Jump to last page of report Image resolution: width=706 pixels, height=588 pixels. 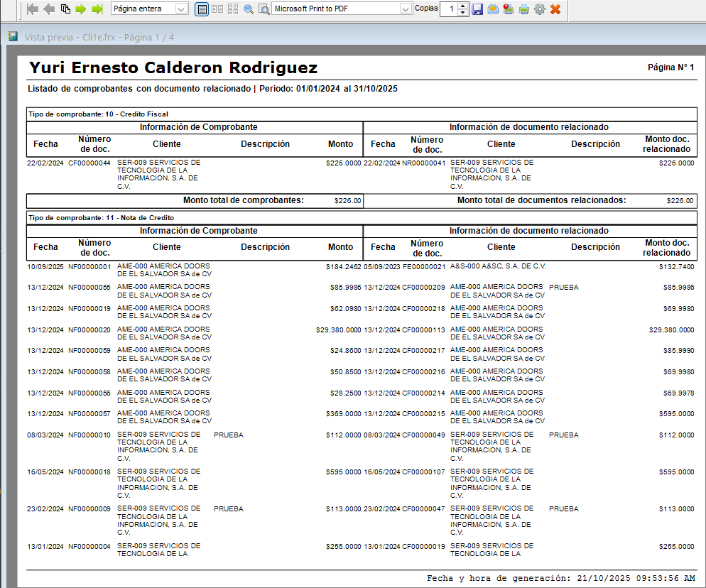pyautogui.click(x=97, y=9)
